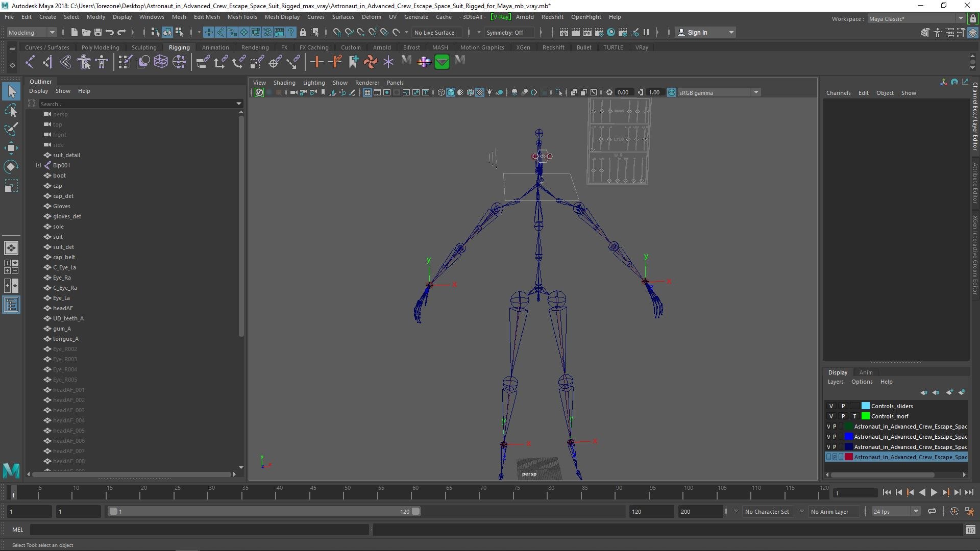Select the Lasso tool in the left toolbox

coord(11,110)
